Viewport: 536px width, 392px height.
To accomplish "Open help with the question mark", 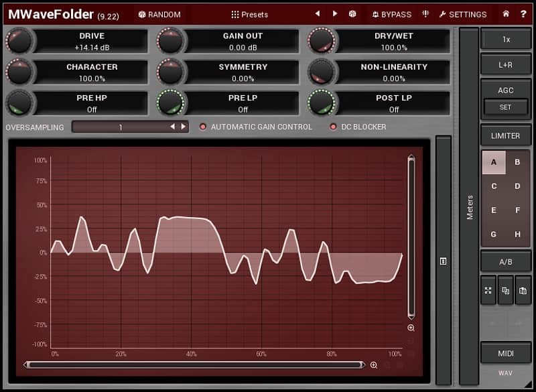I will point(523,14).
